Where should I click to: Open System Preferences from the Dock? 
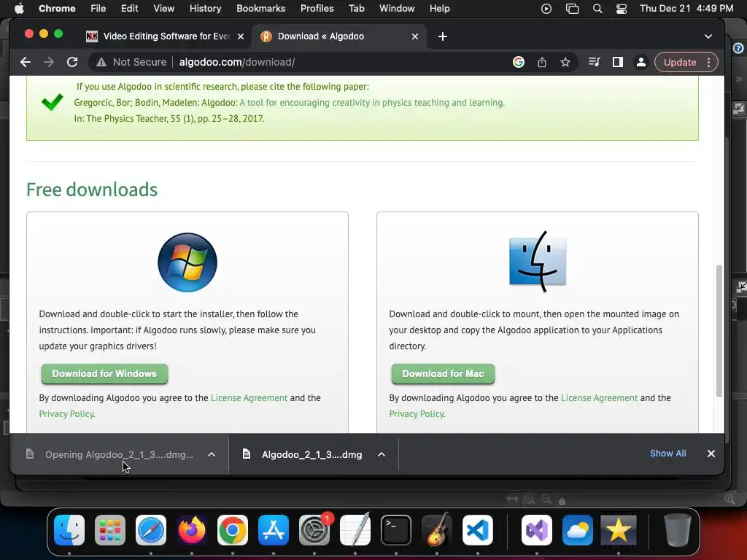coord(314,530)
